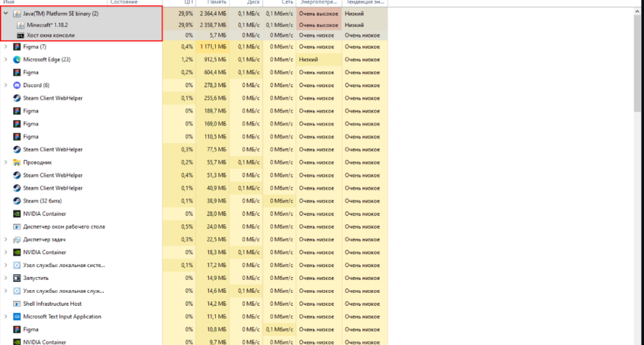Click the Minecraft 1.18.2 process icon
Viewport: 644px width, 345px height.
[21, 25]
